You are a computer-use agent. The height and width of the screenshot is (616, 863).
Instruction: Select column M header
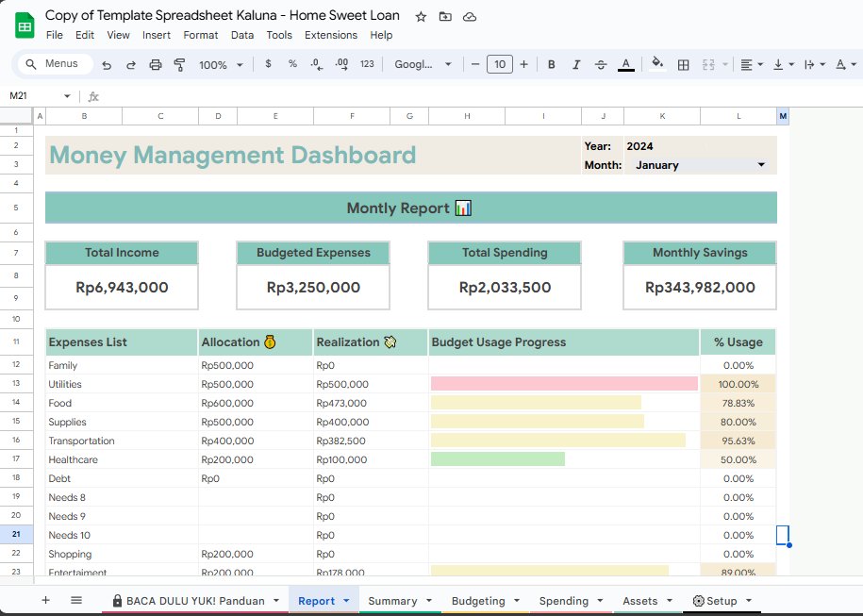coord(783,116)
